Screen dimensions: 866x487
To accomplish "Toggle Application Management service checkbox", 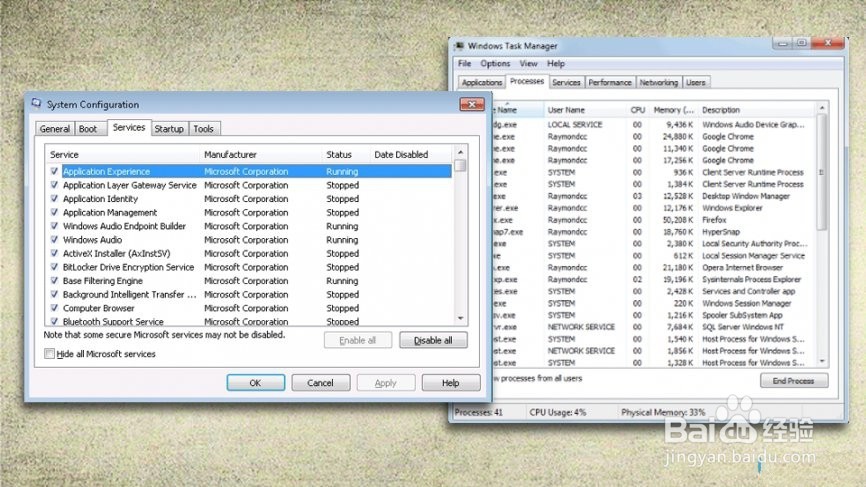I will tap(54, 212).
